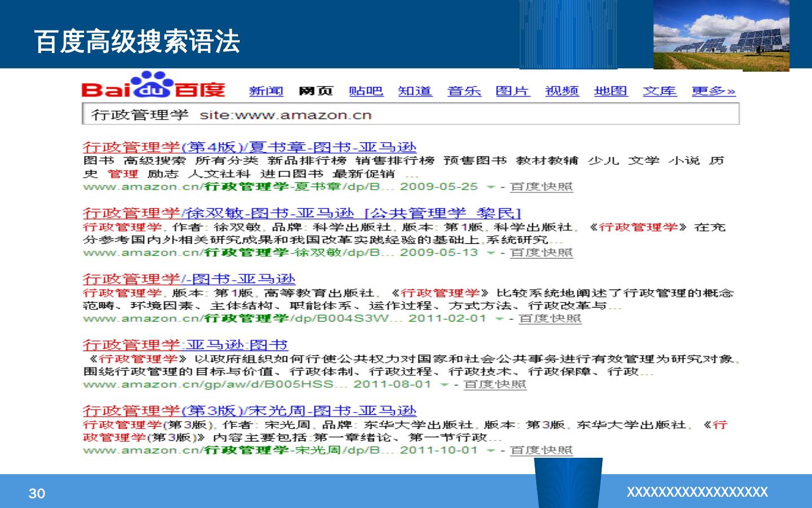This screenshot has height=508, width=812.
Task: Go to the 音乐 music section
Action: click(464, 91)
